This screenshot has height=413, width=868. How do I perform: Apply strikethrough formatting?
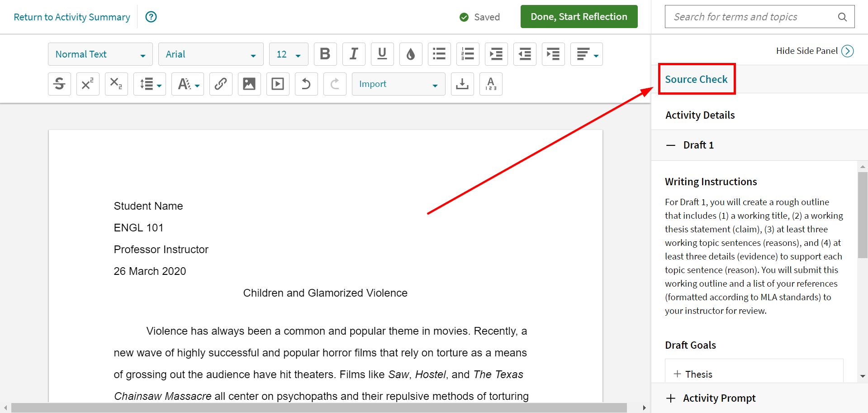click(x=59, y=84)
